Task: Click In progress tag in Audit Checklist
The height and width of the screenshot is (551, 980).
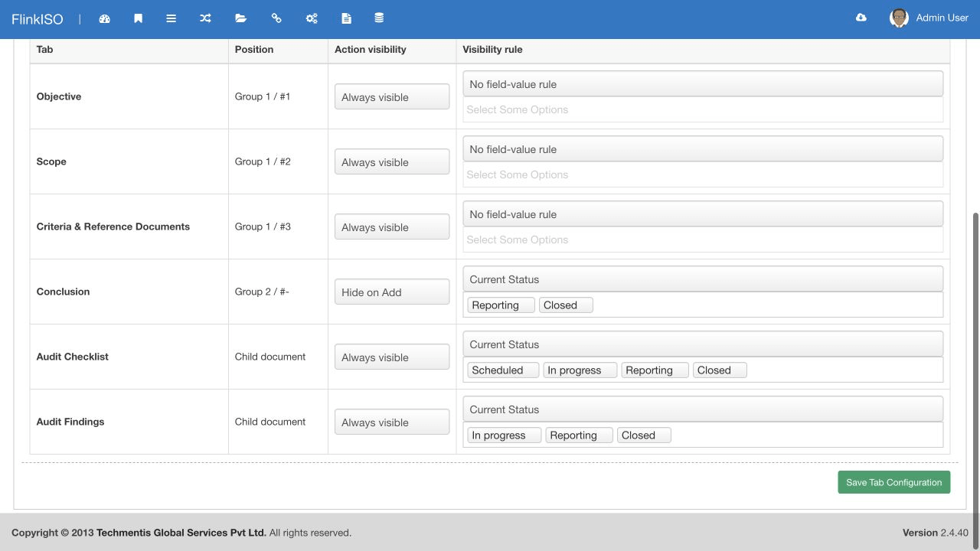Action: click(580, 370)
